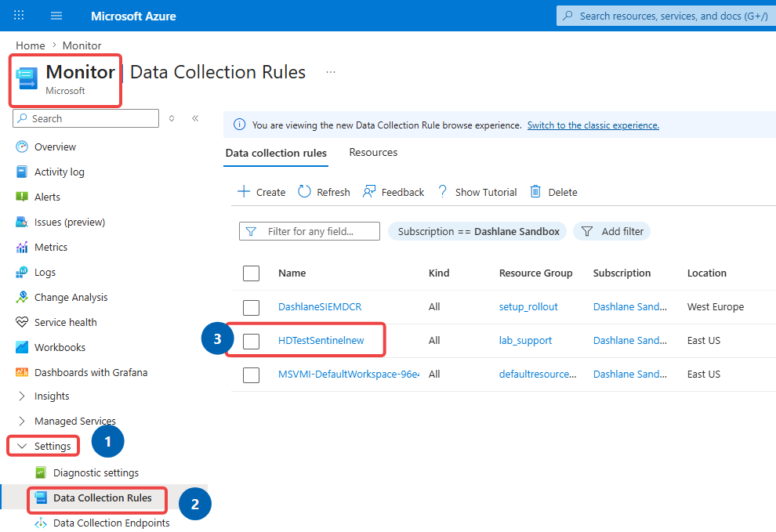Click the Refresh circular arrow icon
Screen dimensions: 776x532
pyautogui.click(x=304, y=191)
